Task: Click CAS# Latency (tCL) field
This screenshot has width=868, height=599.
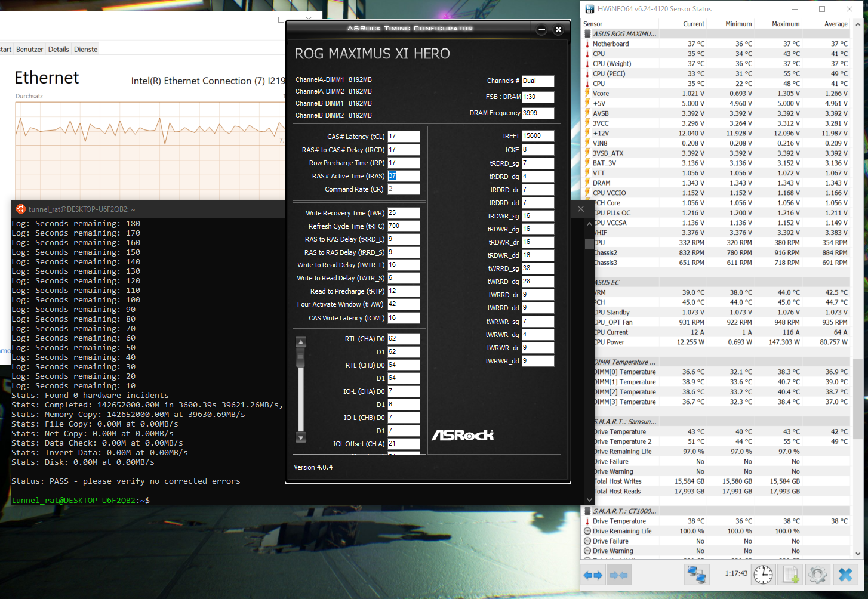Action: pos(404,137)
